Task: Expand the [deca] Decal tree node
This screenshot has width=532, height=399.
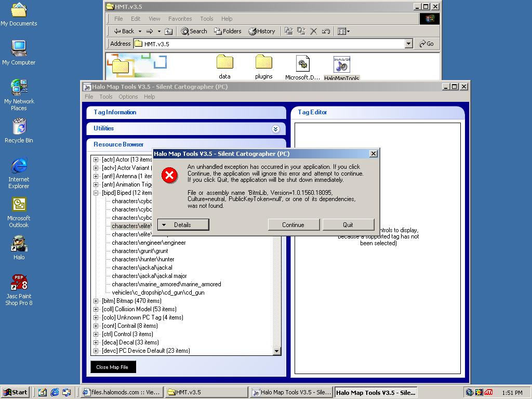Action: (x=96, y=342)
